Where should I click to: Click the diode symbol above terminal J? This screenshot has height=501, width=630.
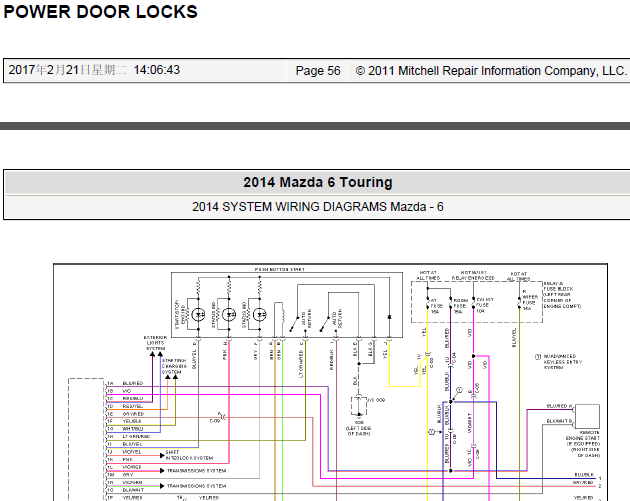389,317
